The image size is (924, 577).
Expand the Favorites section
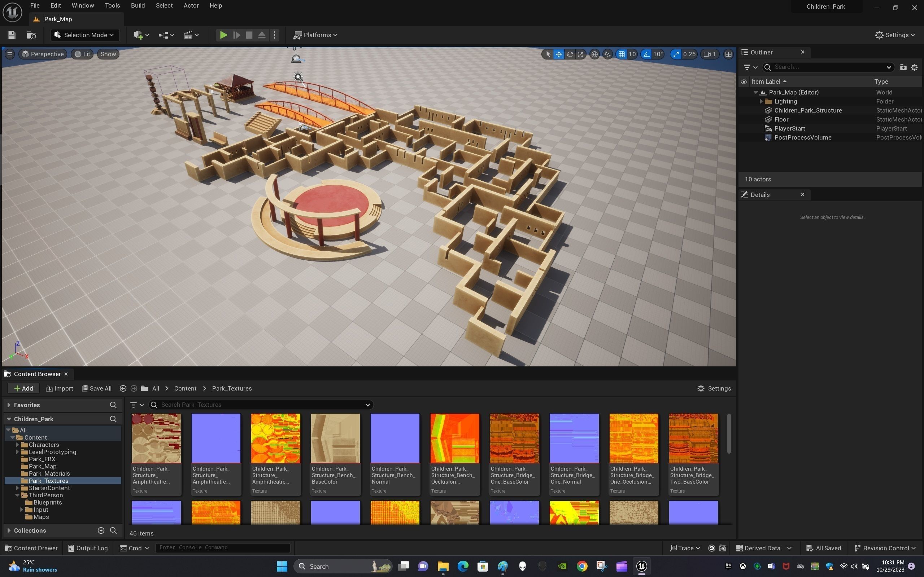[9, 405]
